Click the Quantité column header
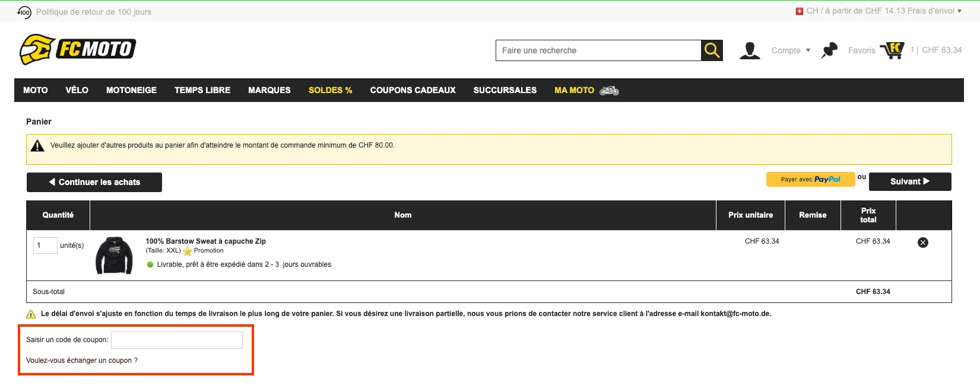Viewport: 980px width, 386px height. point(58,215)
